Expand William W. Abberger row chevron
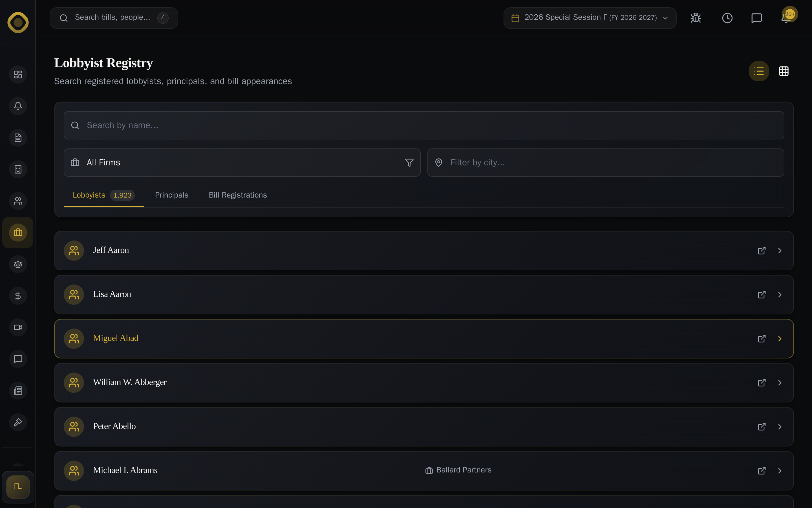The width and height of the screenshot is (812, 508). (x=780, y=383)
